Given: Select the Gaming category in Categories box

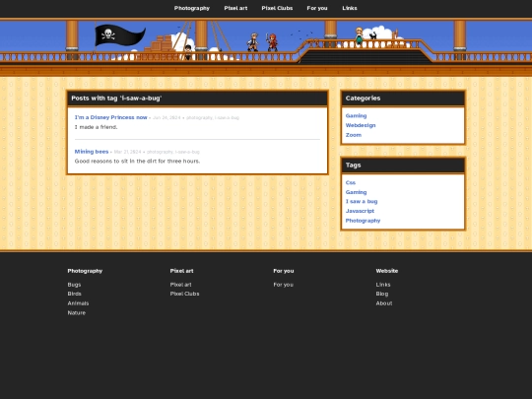Looking at the screenshot, I should [356, 115].
